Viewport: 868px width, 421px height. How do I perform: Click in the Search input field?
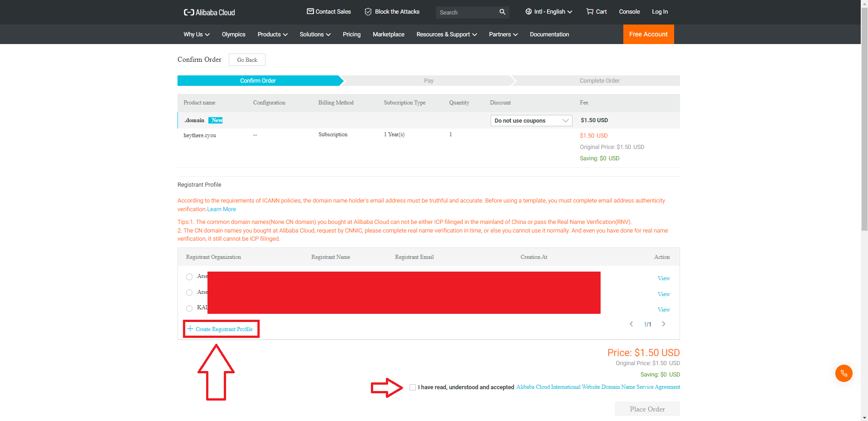[466, 12]
